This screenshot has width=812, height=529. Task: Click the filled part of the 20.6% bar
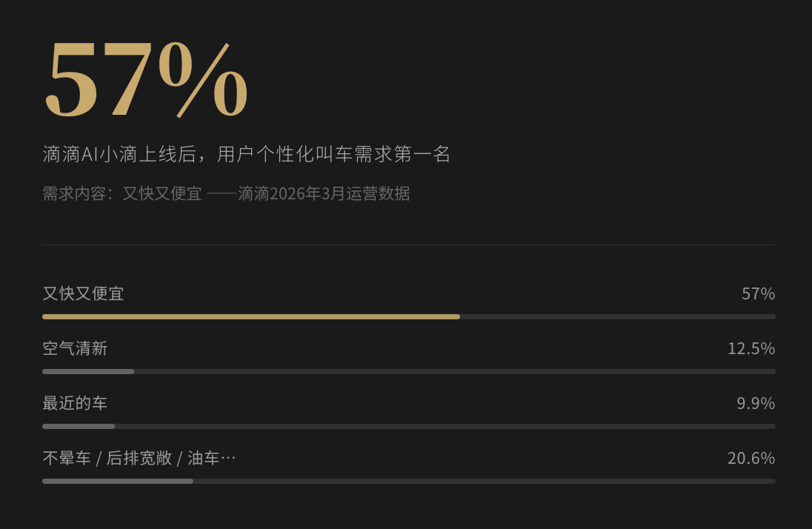(118, 481)
